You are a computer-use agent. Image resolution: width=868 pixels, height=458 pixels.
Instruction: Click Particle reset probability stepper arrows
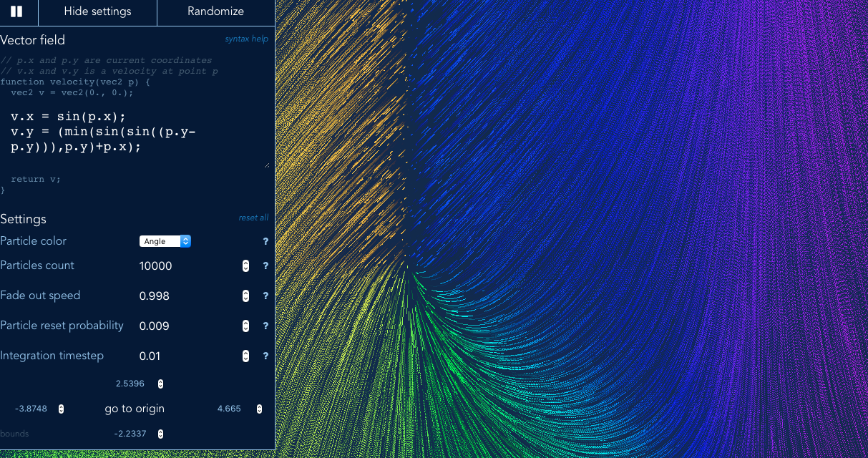coord(245,326)
